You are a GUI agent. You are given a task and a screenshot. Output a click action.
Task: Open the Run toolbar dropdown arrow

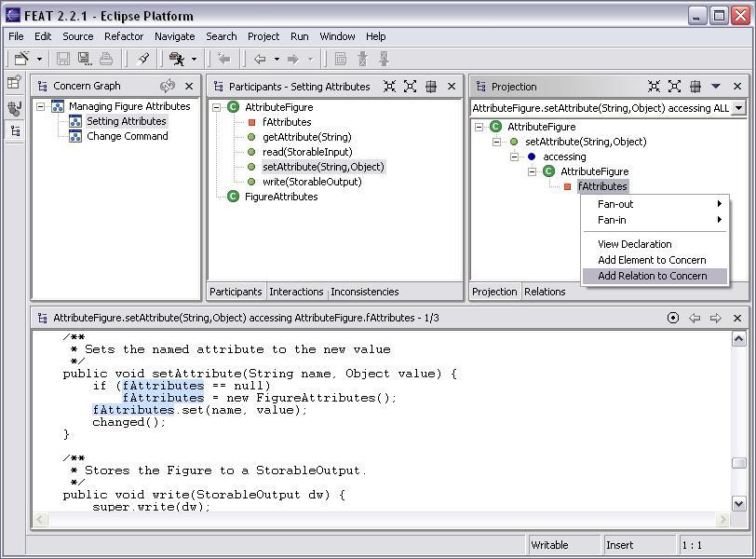point(194,60)
